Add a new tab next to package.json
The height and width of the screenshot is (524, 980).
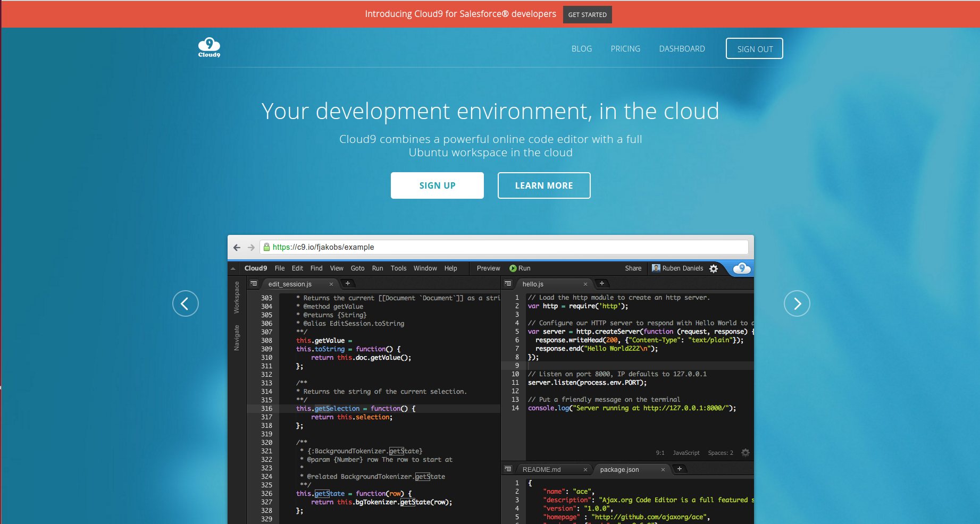(x=680, y=469)
